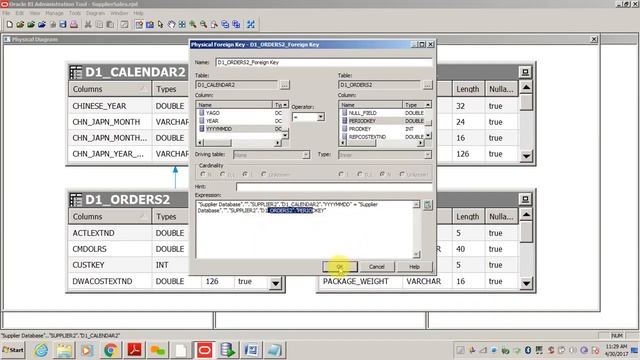The image size is (640, 360).
Task: Click the Save floppy disk icon
Action: coord(63,24)
